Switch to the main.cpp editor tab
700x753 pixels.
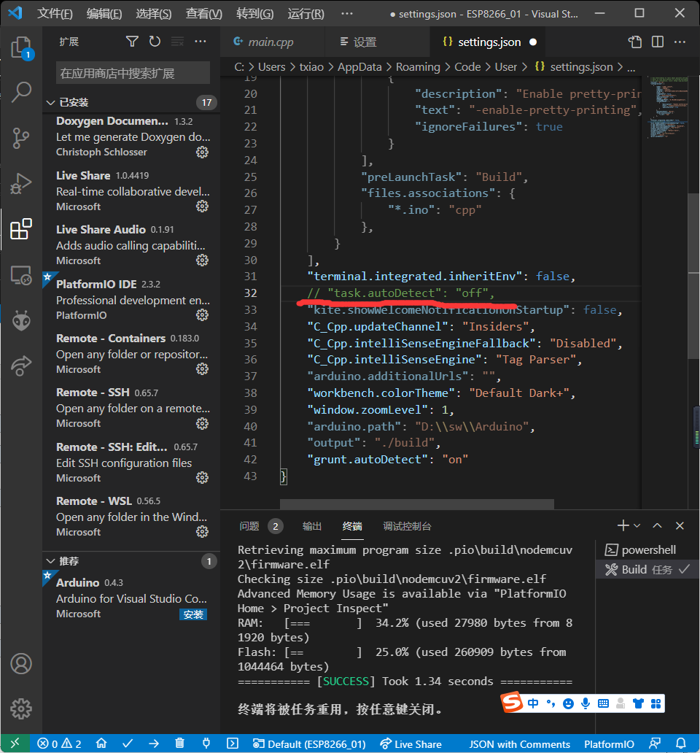coord(270,42)
